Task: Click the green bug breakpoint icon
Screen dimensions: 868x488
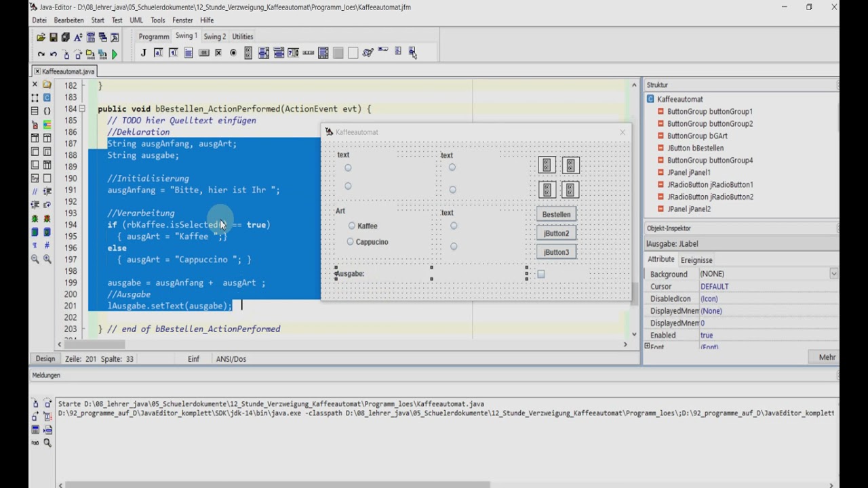Action: [35, 218]
